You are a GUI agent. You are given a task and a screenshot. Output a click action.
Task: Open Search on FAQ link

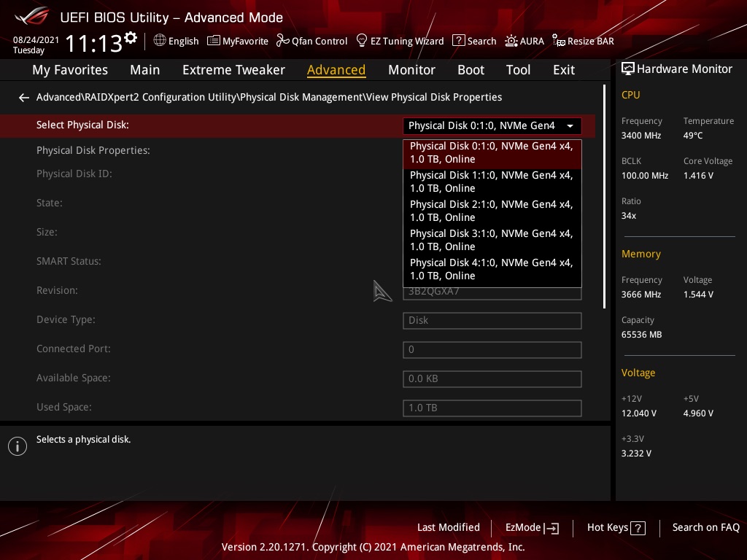(x=705, y=528)
